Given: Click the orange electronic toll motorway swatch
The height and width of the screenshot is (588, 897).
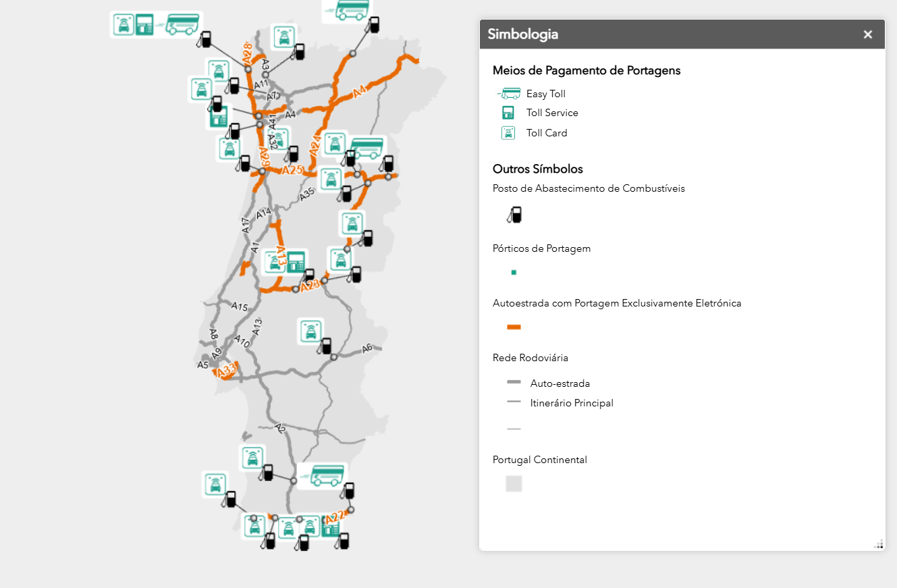Looking at the screenshot, I should click(514, 327).
